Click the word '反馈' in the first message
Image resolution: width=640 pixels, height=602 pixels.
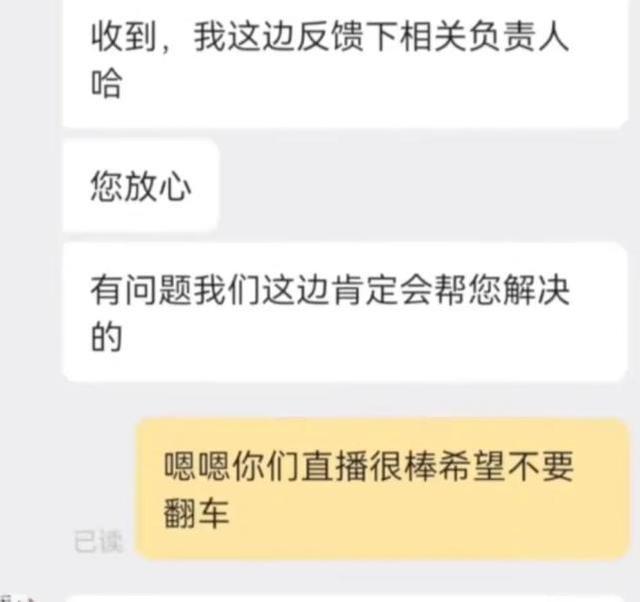click(x=330, y=38)
